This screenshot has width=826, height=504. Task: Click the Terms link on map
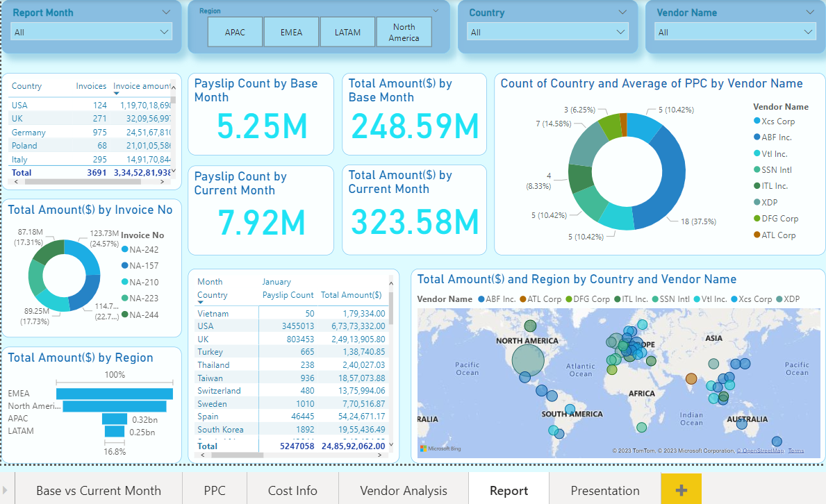[x=796, y=451]
